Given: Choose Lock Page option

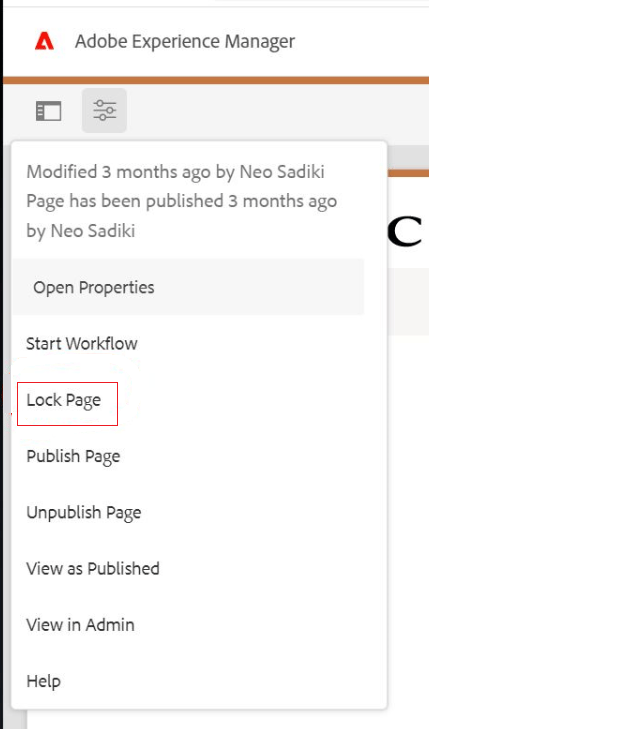Looking at the screenshot, I should pos(64,401).
